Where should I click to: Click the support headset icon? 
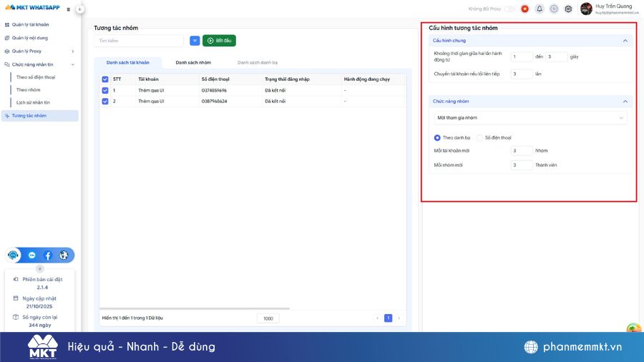14,255
